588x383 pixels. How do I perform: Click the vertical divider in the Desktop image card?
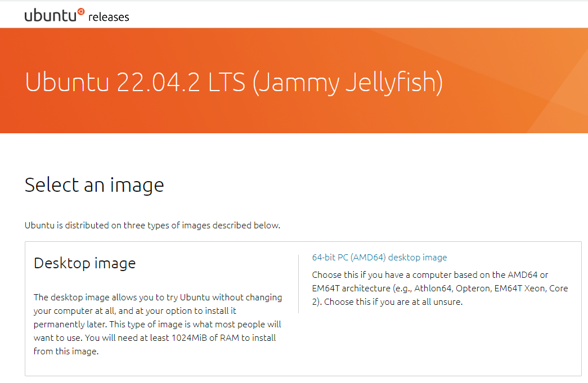[x=298, y=284]
